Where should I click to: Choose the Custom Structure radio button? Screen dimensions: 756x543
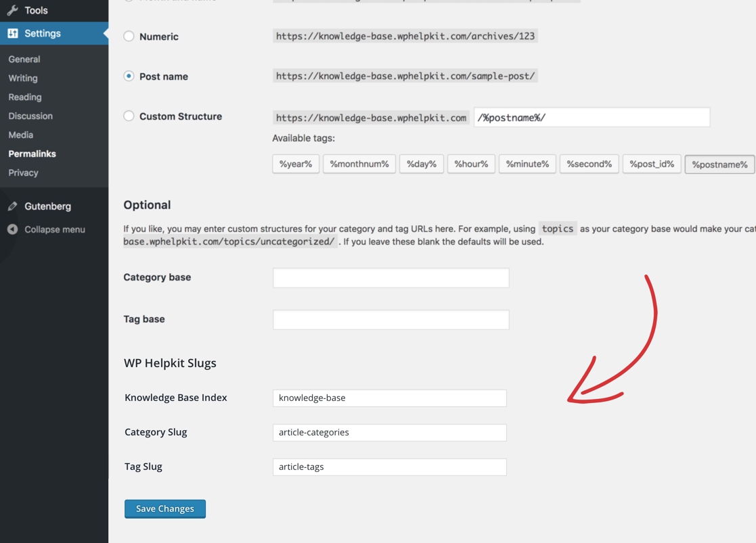129,116
